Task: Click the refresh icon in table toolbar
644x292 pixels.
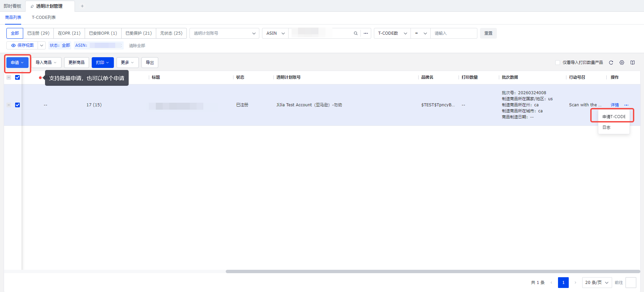Action: [611, 63]
